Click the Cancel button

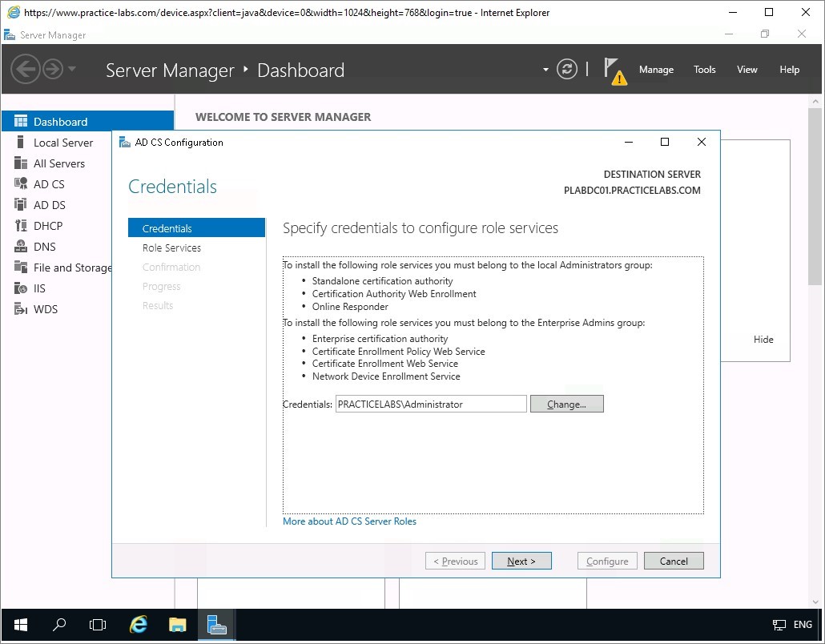click(674, 561)
